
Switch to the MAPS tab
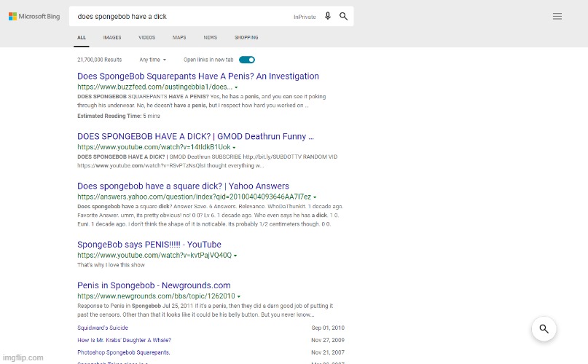click(179, 37)
